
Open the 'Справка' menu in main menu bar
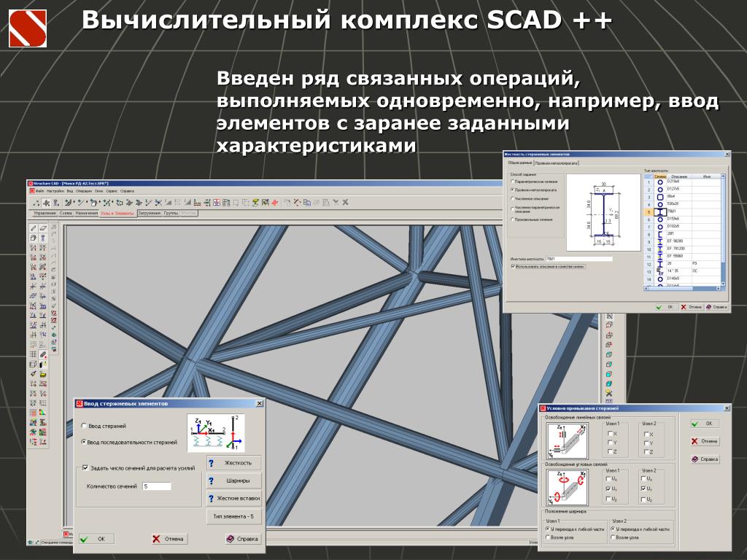click(127, 191)
